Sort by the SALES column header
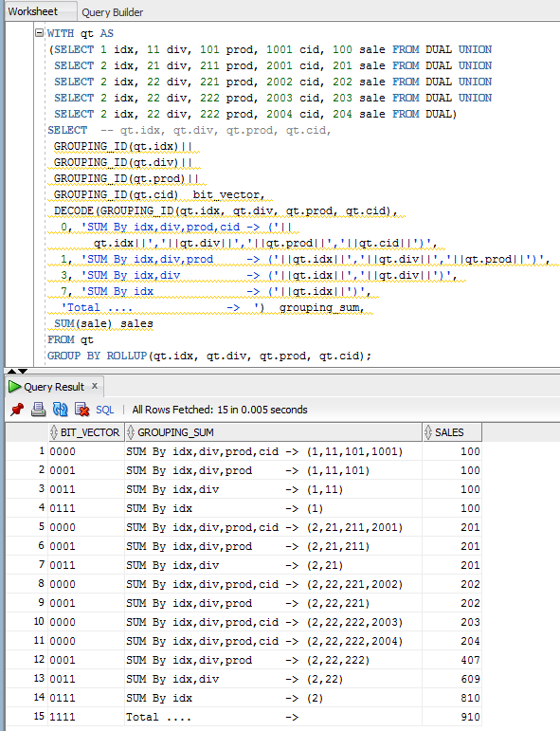The image size is (560, 731). pyautogui.click(x=452, y=432)
